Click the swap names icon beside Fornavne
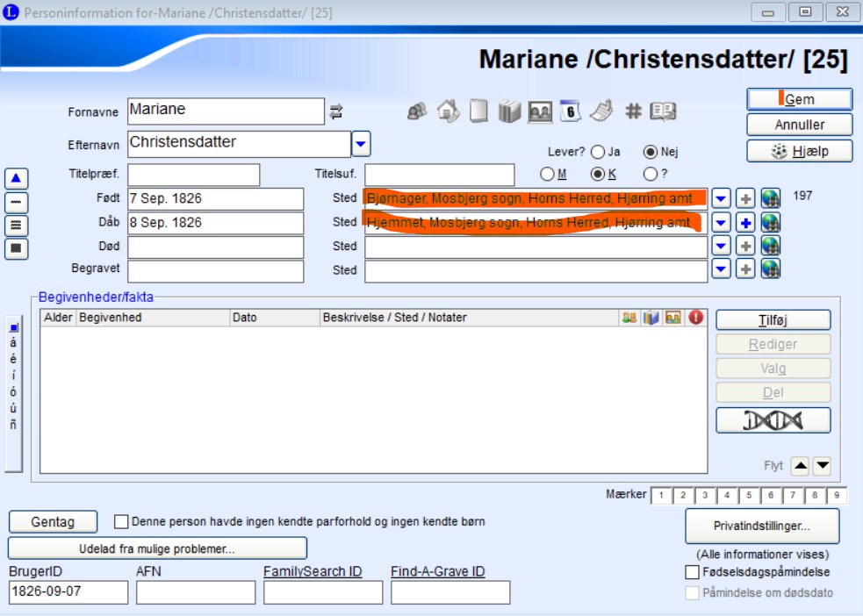The height and width of the screenshot is (616, 863). coord(335,112)
